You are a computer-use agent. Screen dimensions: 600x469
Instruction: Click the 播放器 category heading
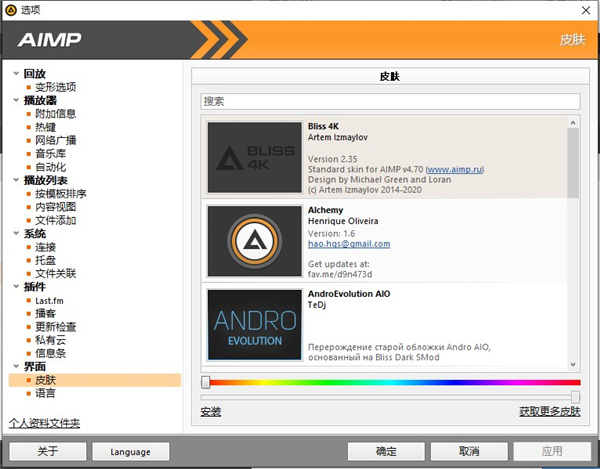(40, 100)
